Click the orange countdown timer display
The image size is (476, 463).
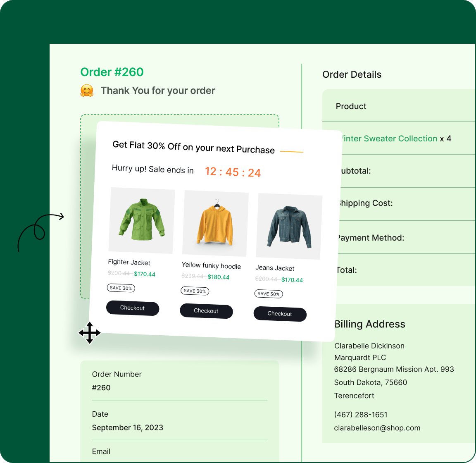[x=233, y=172]
